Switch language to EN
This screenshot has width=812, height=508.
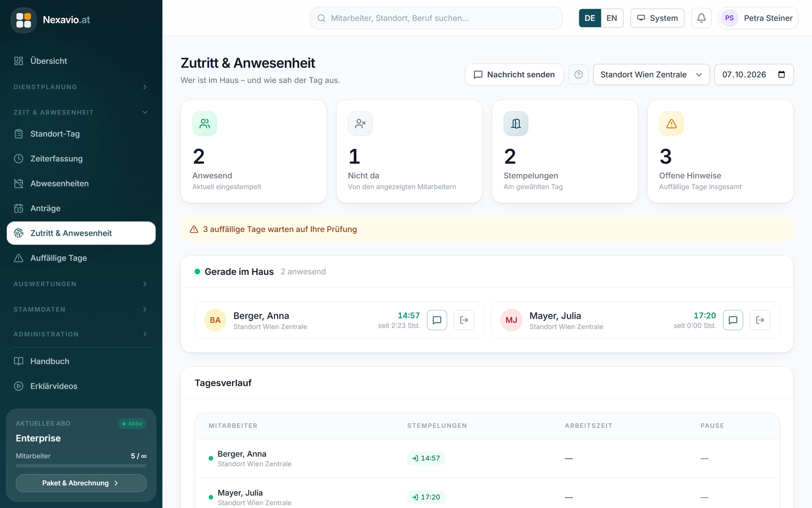pos(612,18)
